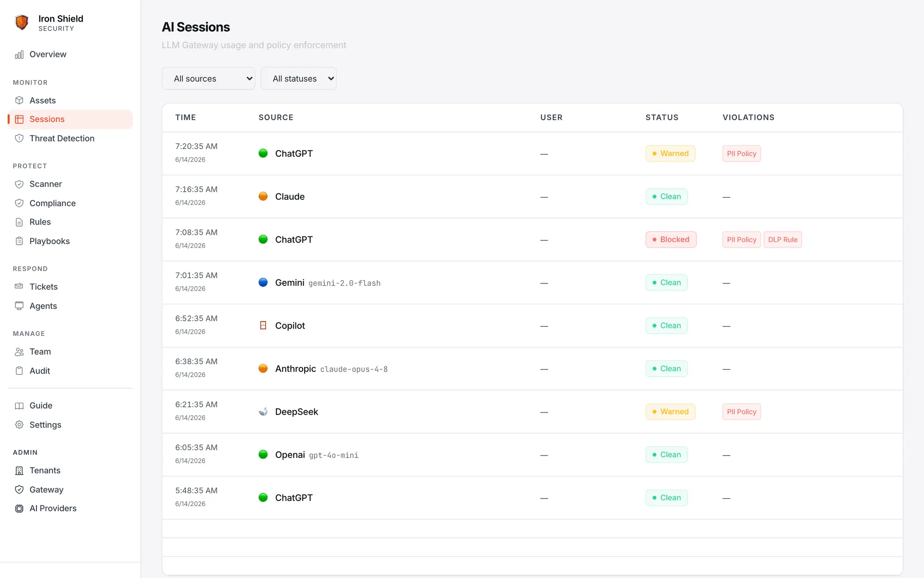924x578 pixels.
Task: Click the Violations column header
Action: click(748, 117)
